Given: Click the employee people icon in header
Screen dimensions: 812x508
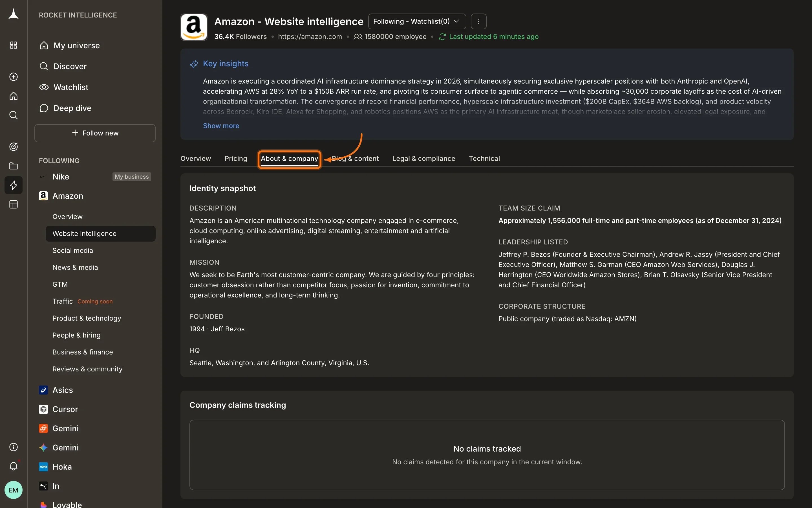Looking at the screenshot, I should (x=358, y=37).
